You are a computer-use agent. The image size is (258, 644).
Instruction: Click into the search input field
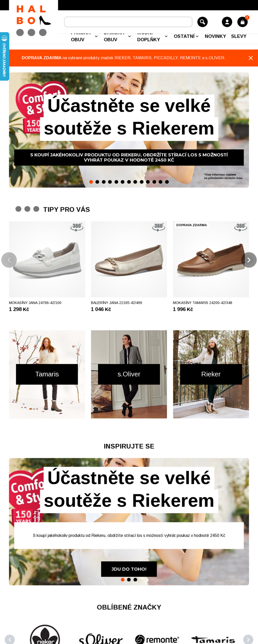click(128, 22)
